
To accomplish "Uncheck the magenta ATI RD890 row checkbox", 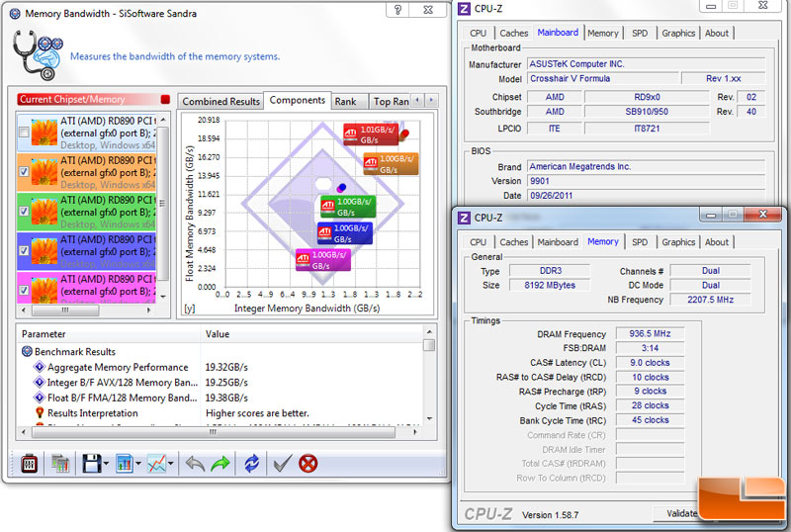I will pos(23,291).
